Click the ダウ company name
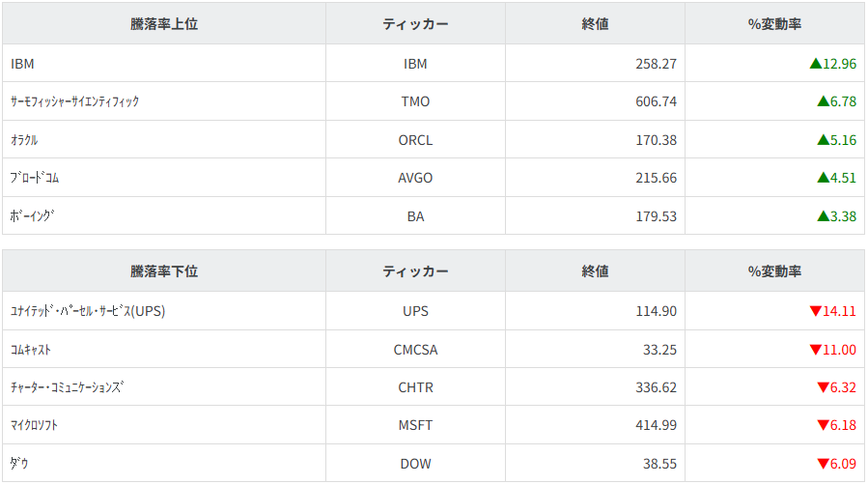Screen dimensions: 868x484 coord(19,464)
